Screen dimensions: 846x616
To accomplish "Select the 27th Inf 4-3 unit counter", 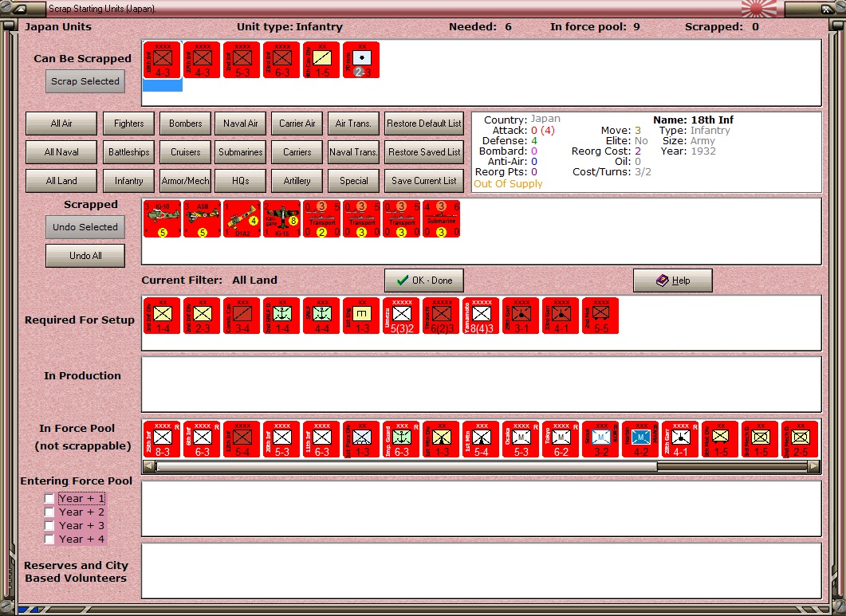I will click(x=203, y=60).
